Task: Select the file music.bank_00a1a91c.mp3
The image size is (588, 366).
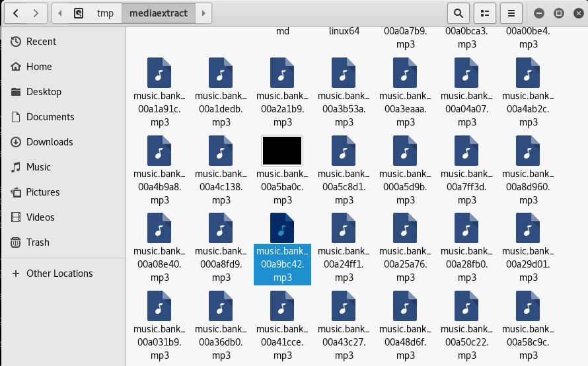Action: tap(159, 73)
